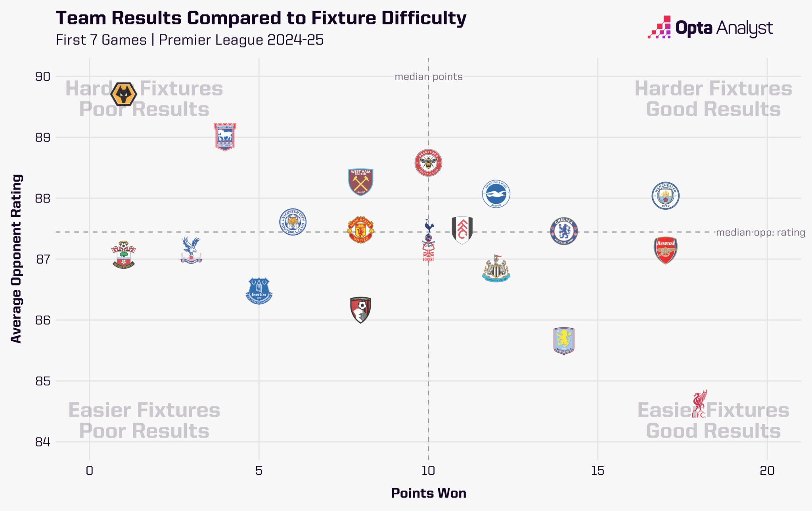Viewport: 812px width, 511px height.
Task: Click the Wolves crest on the chart
Action: (124, 94)
